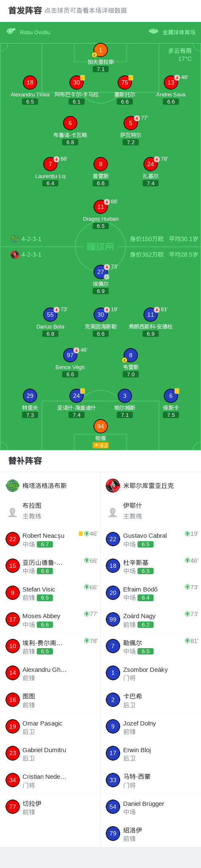Open 梅塔洛格洛布斯 team crest in substitutes

[x=12, y=485]
